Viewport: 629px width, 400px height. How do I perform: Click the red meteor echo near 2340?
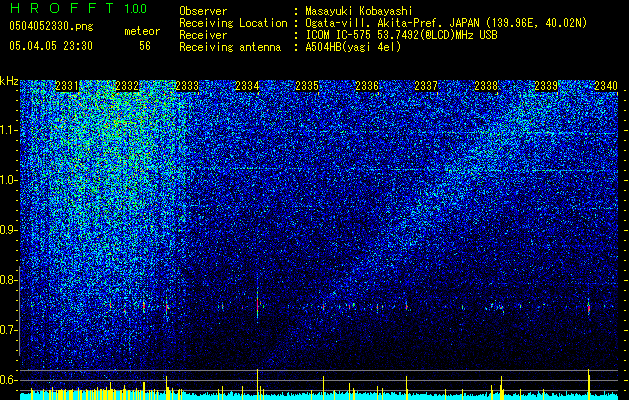click(x=588, y=308)
